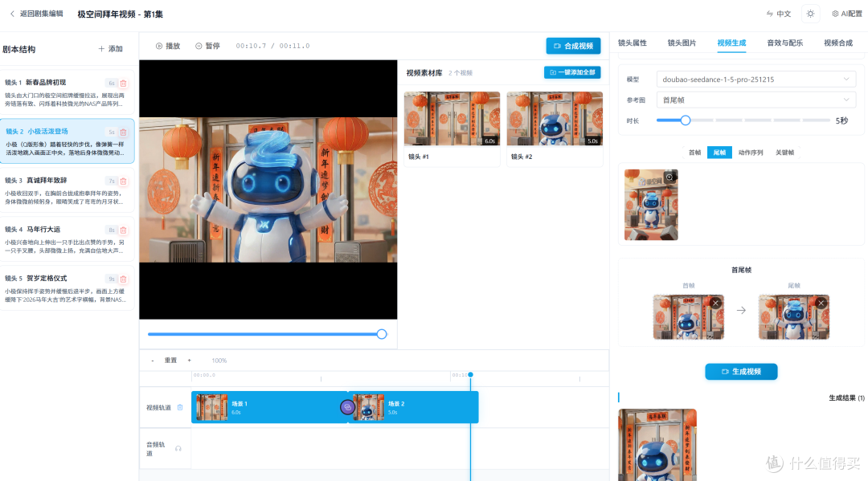Click the 100% timeline zoom value
This screenshot has height=481, width=868.
point(219,361)
